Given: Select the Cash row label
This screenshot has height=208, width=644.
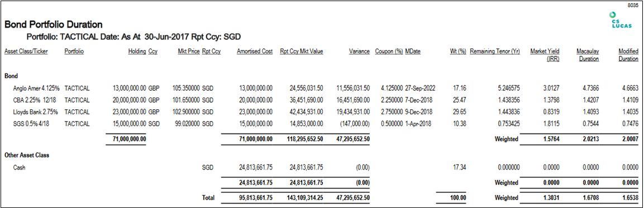Looking at the screenshot, I should [20, 167].
